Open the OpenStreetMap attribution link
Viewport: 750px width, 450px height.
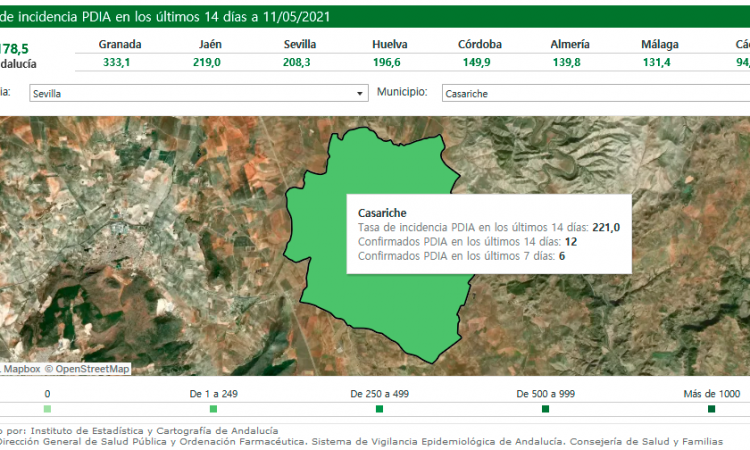(91, 368)
